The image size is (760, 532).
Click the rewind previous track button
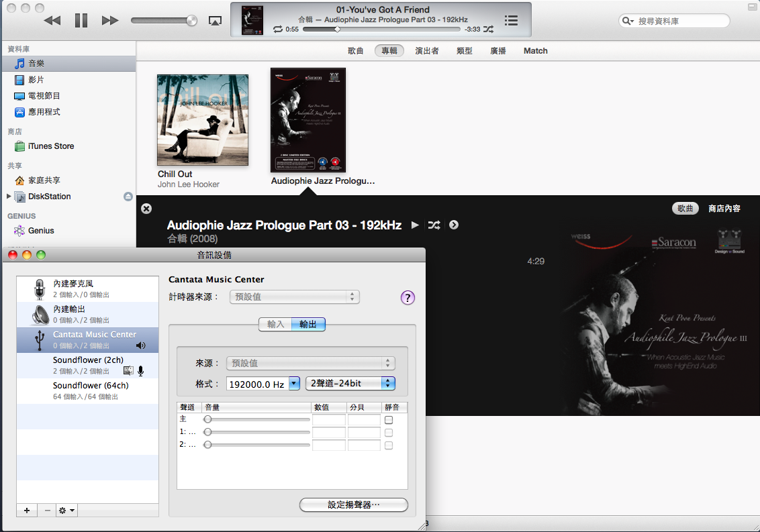52,20
